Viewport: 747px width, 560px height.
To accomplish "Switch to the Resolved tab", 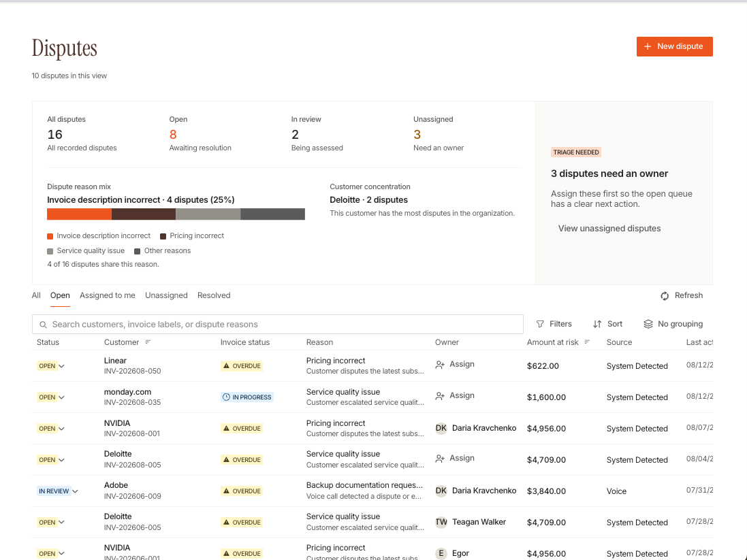I will pos(214,295).
